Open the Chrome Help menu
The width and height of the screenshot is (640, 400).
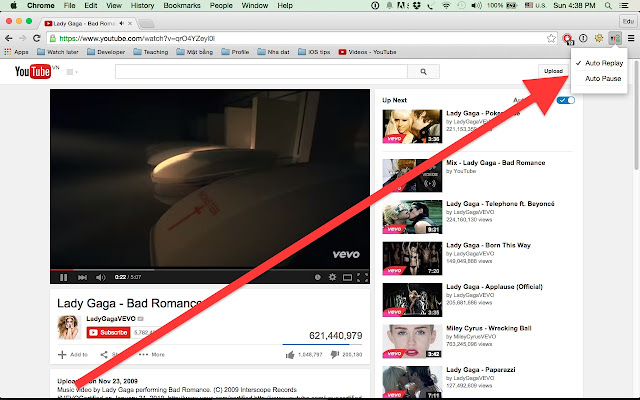(x=285, y=6)
